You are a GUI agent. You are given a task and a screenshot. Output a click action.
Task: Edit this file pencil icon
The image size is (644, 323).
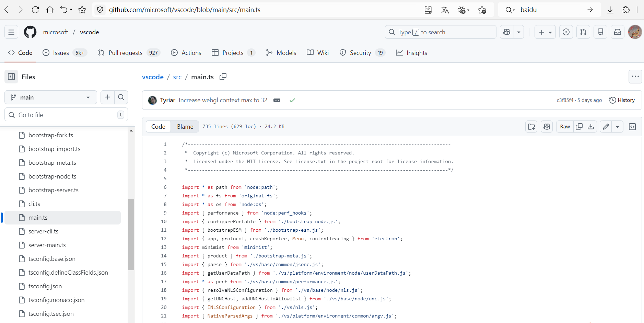point(606,127)
